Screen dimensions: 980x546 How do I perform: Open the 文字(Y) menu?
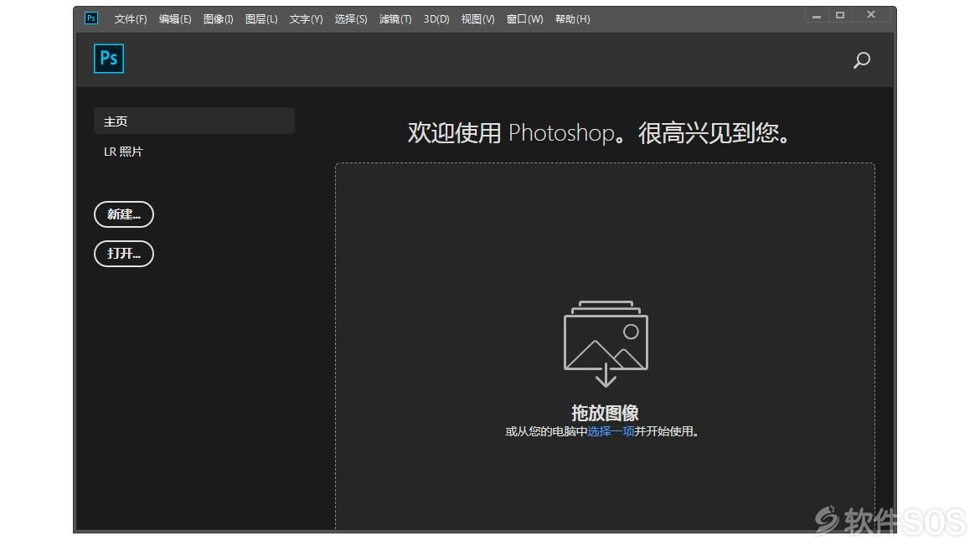(307, 19)
